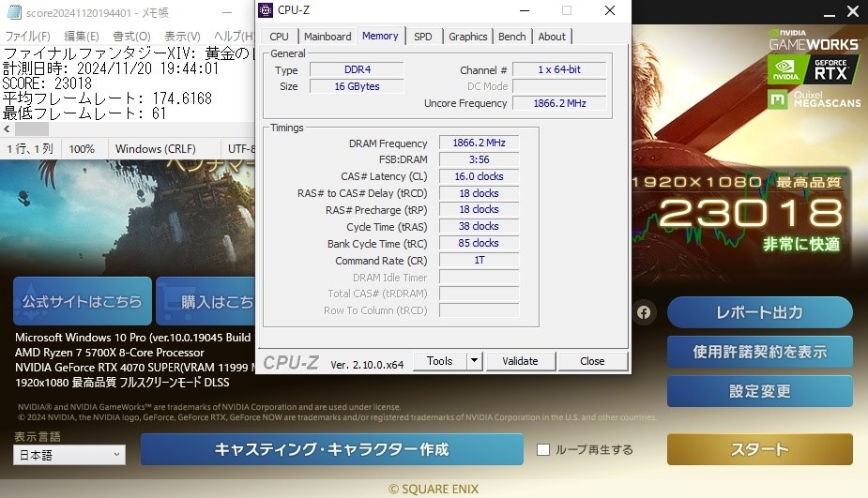The image size is (868, 498).
Task: Click the レポート出力 button
Action: (759, 312)
